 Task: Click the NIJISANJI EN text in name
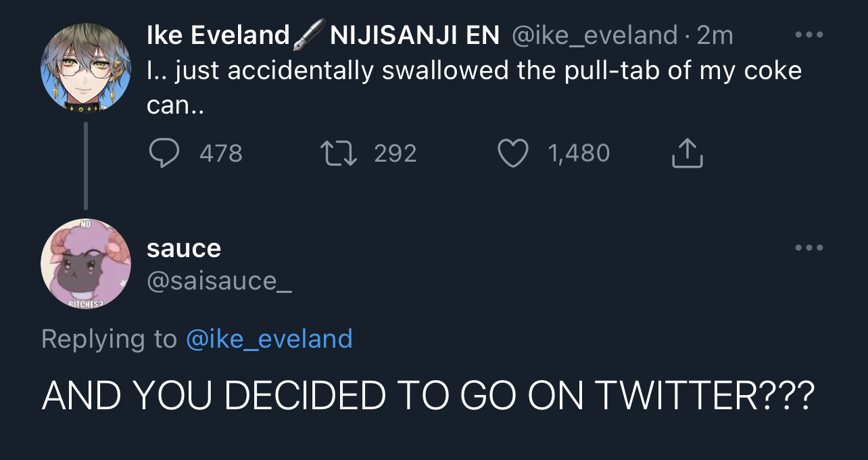[414, 35]
